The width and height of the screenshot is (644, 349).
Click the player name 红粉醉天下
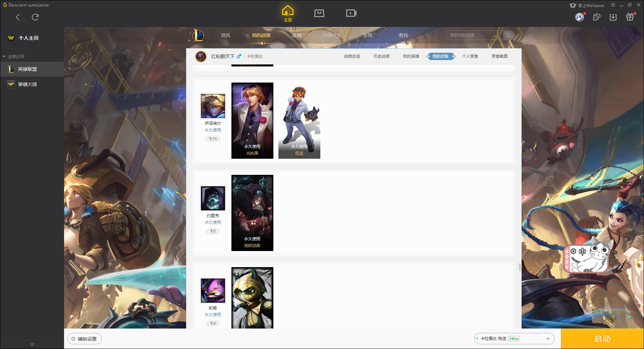223,56
